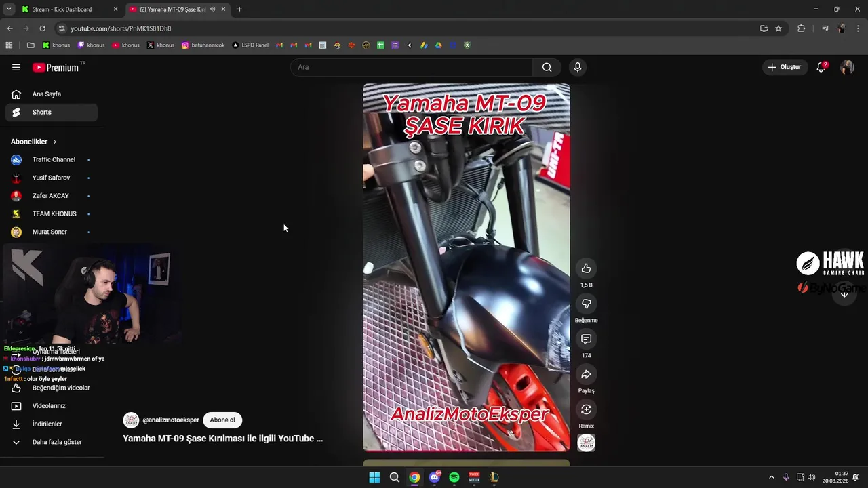Viewport: 868px width, 488px height.
Task: Open the X khonus bookmark
Action: pyautogui.click(x=161, y=45)
